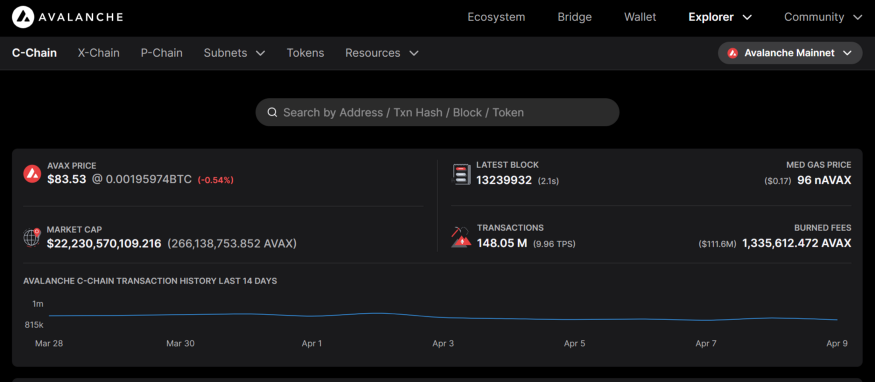
Task: Click the 0.00195974BTC value
Action: click(x=148, y=180)
